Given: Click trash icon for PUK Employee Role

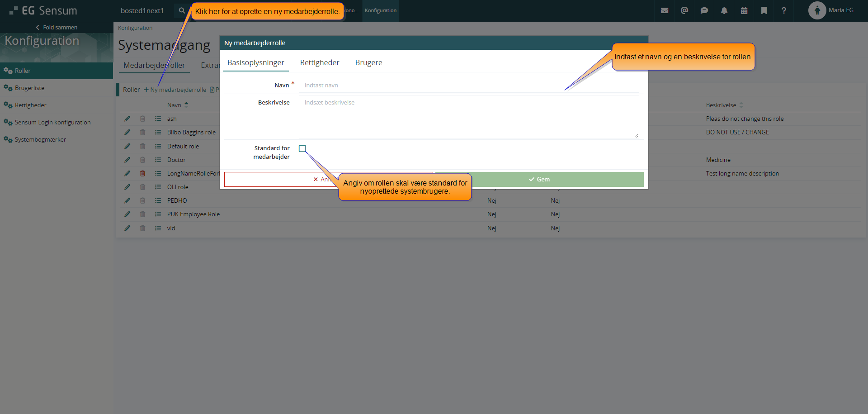Looking at the screenshot, I should [x=142, y=214].
